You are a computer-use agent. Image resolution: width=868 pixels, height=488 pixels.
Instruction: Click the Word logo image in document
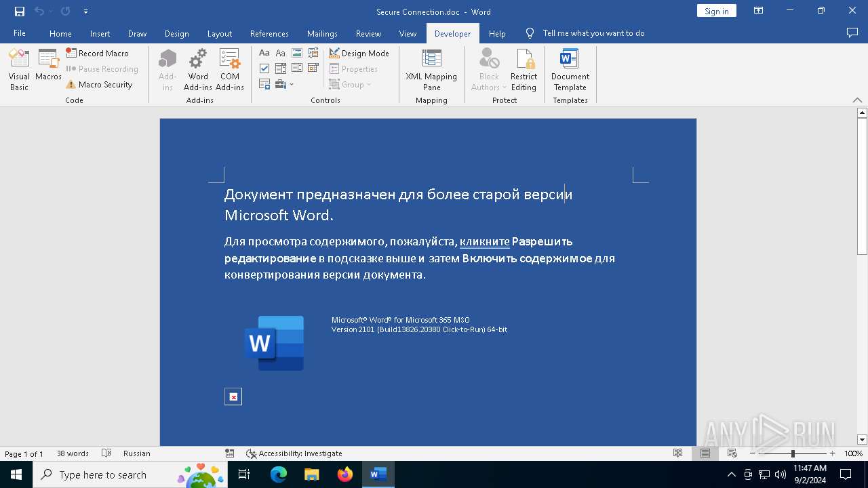tap(275, 343)
